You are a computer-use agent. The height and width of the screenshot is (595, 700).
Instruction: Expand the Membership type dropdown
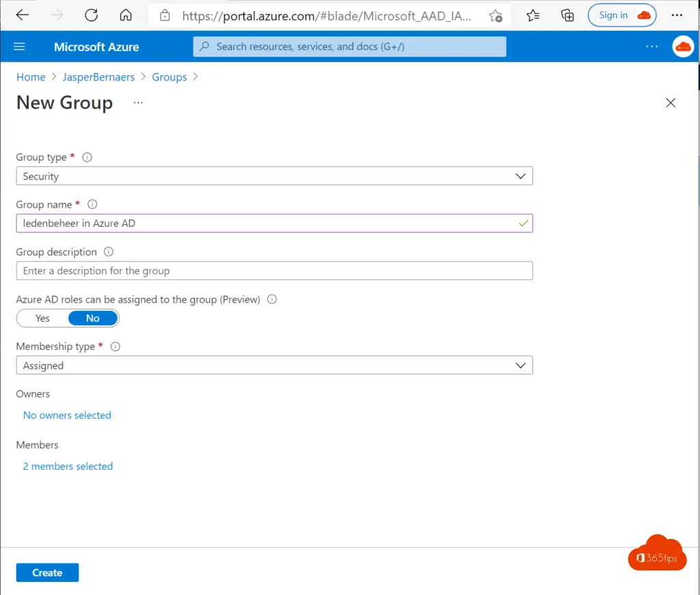point(275,365)
